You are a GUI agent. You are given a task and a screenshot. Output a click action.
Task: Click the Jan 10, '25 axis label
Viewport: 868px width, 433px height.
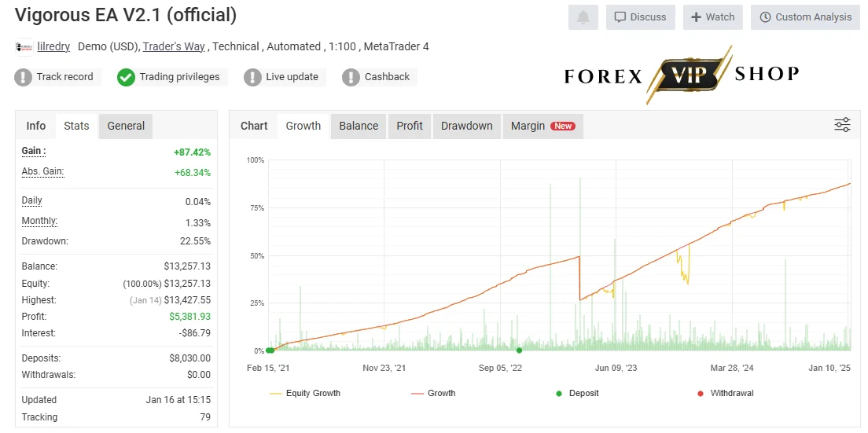[829, 369]
